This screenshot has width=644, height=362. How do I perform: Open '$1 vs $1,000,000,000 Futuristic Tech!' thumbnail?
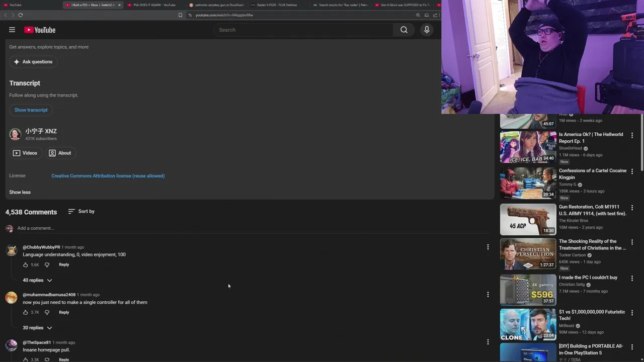[x=528, y=324]
